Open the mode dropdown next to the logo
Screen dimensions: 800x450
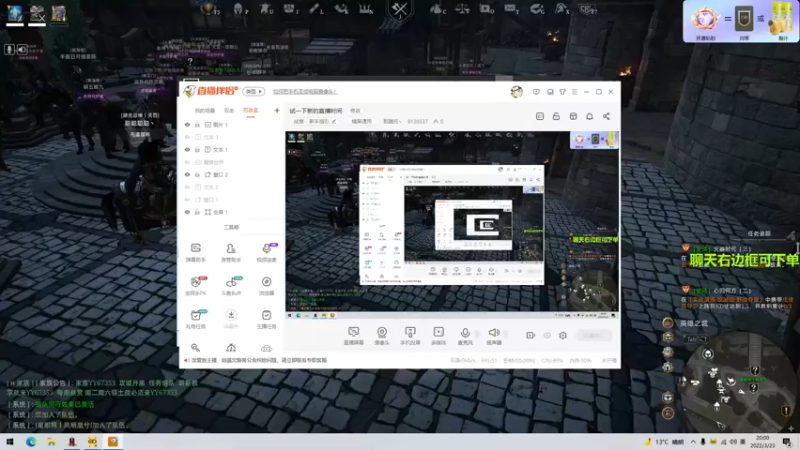254,91
